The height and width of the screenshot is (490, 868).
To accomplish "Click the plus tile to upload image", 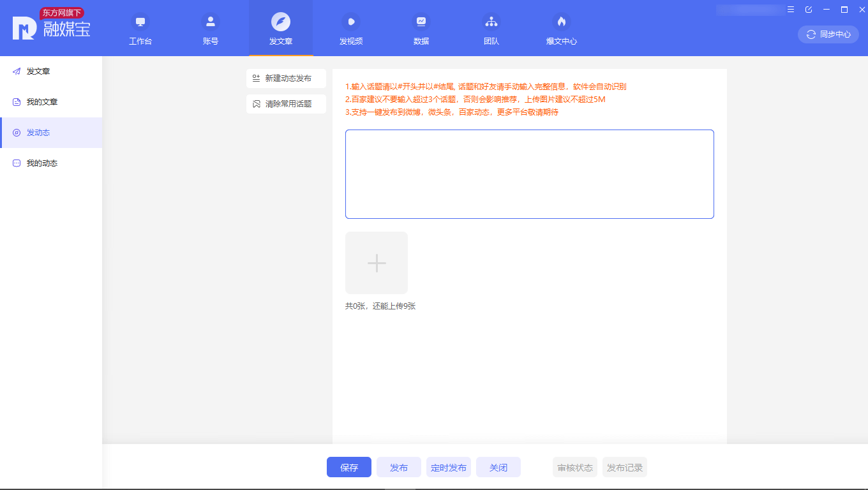I will coord(377,263).
